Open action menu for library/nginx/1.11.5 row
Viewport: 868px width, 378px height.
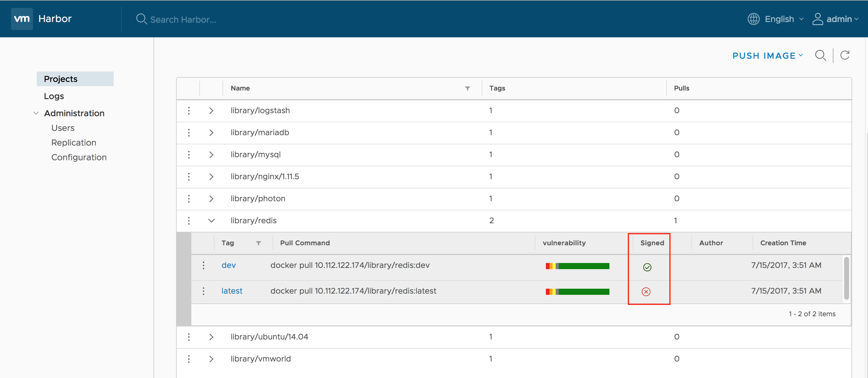[x=189, y=177]
